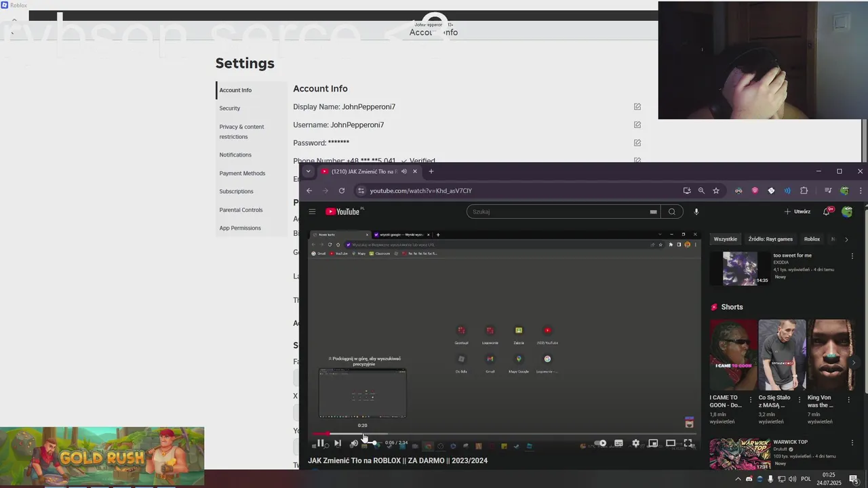Open Chrome tab search dropdown arrow
Screen dimensions: 868x488
pyautogui.click(x=309, y=171)
